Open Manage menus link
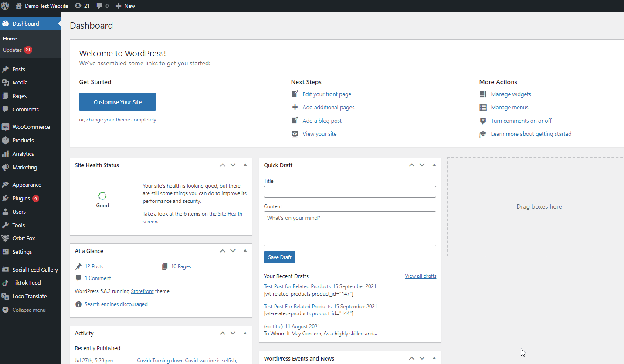 (509, 107)
